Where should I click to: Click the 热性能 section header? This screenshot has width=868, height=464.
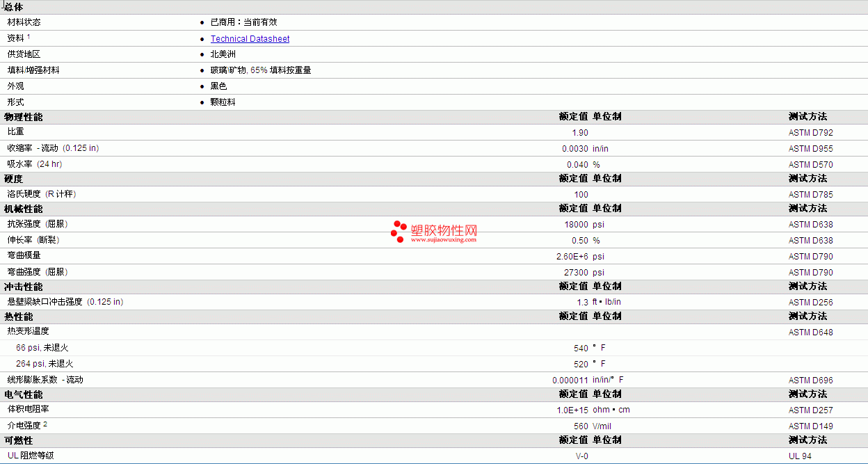(x=19, y=317)
